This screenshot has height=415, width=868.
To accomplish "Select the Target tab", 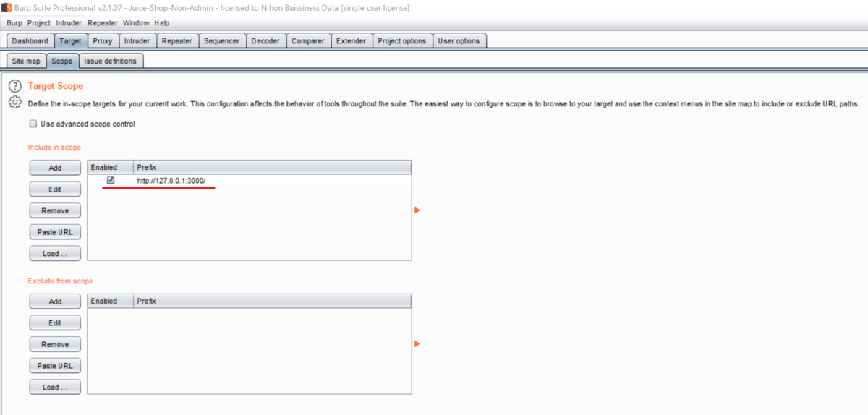I will click(71, 41).
